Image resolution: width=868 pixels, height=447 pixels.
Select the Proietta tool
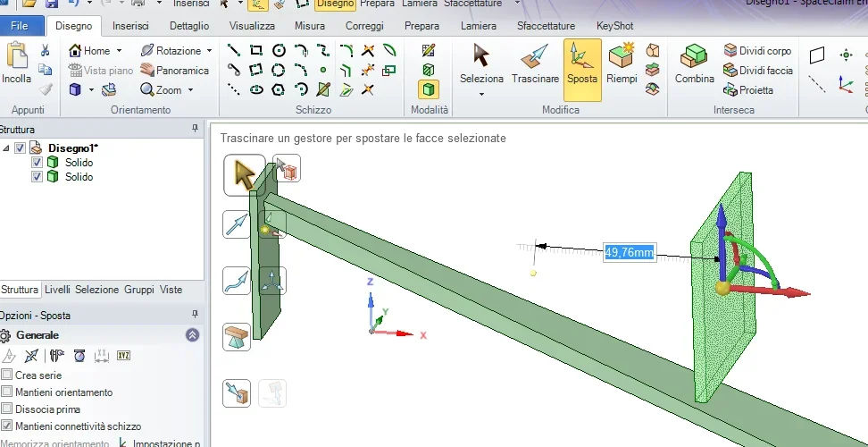(748, 89)
